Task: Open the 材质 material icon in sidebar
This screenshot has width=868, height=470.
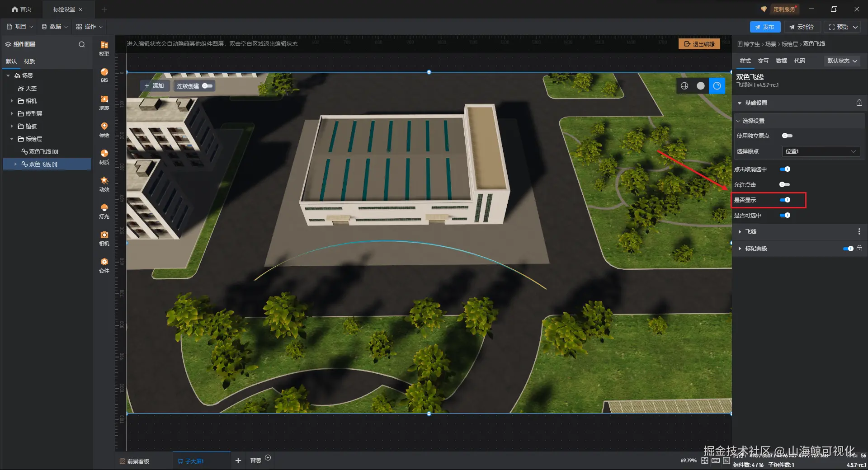Action: (x=104, y=157)
